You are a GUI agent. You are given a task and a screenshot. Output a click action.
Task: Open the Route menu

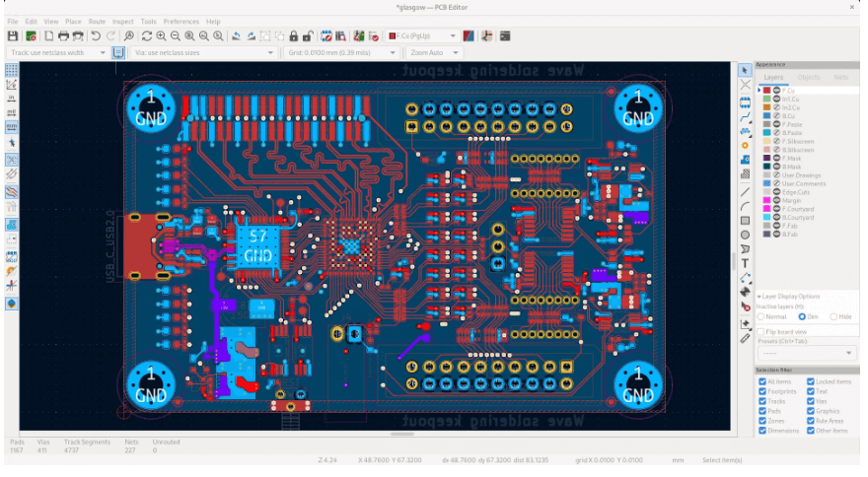click(97, 21)
